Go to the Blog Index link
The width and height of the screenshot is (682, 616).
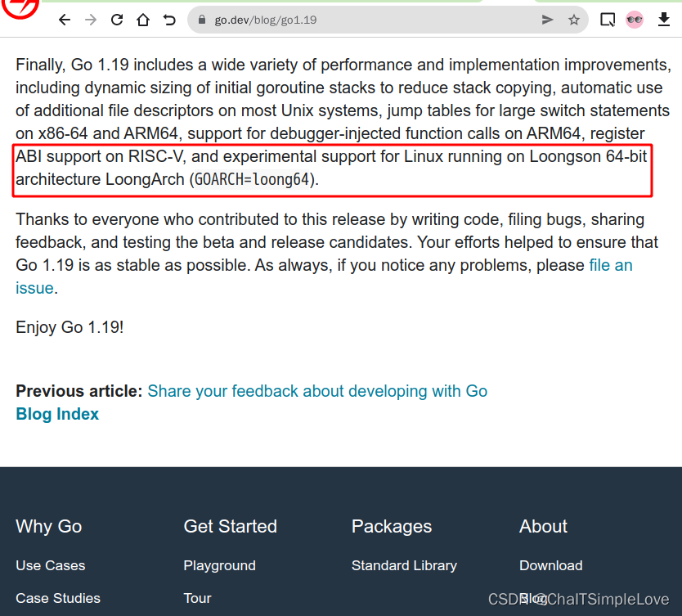57,414
